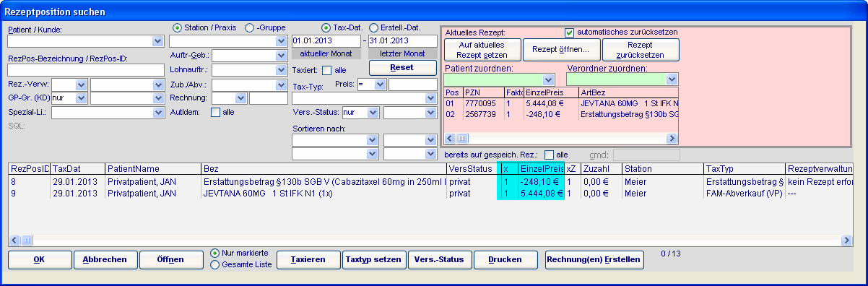Click the 5.444,08 € price cell in results
The height and width of the screenshot is (286, 868).
[x=541, y=193]
